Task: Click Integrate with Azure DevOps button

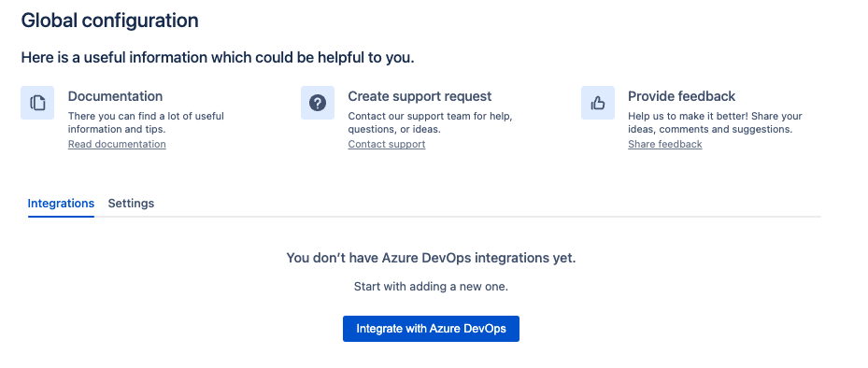Action: coord(432,329)
